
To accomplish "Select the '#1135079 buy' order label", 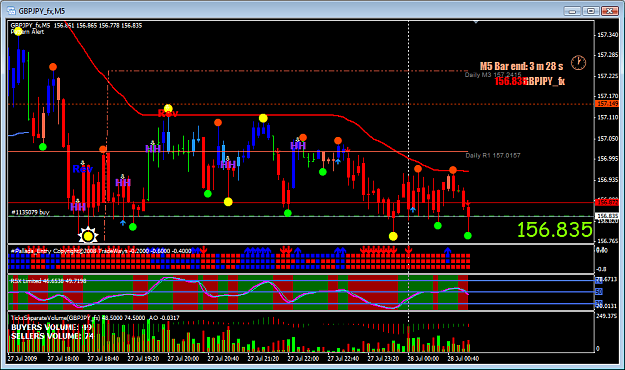I will click(30, 213).
